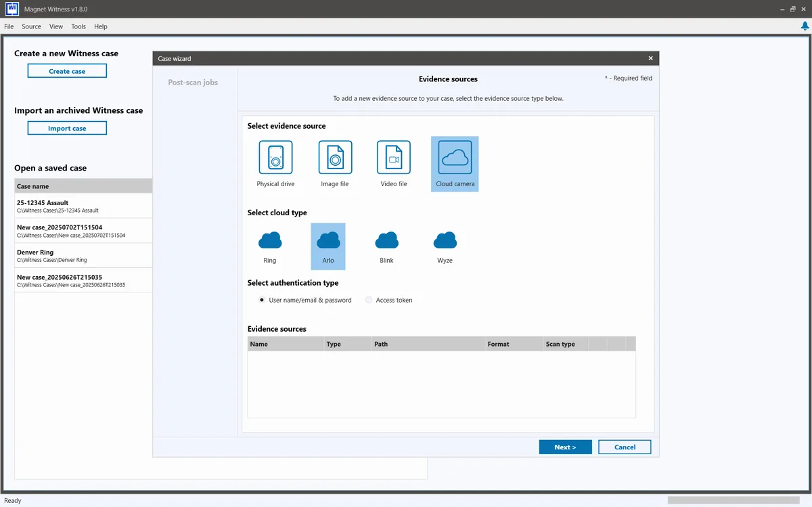Open the Source menu
The height and width of the screenshot is (507, 812).
31,26
